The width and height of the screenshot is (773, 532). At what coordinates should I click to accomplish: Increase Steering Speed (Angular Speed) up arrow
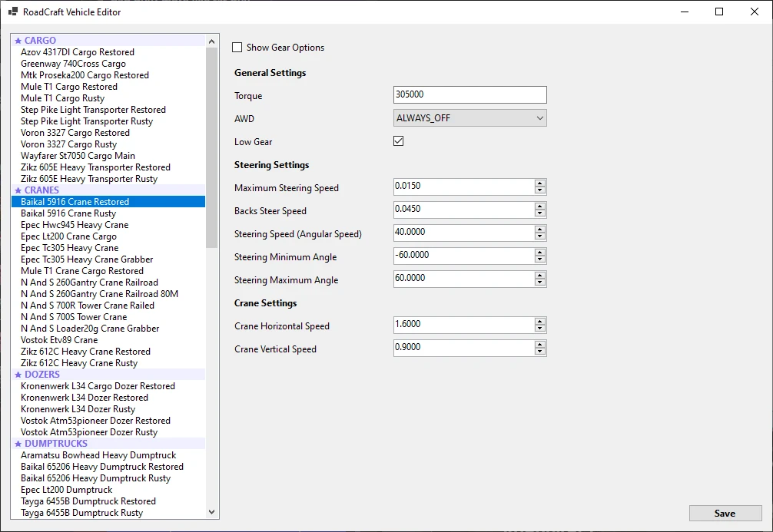coord(540,230)
